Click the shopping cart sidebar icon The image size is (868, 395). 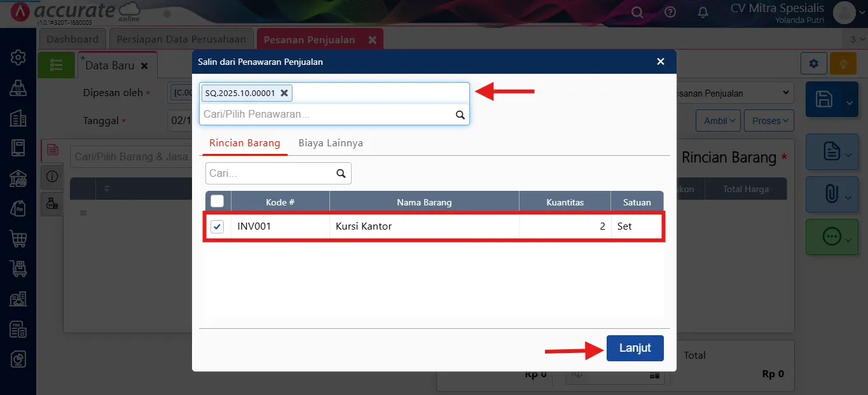[18, 239]
